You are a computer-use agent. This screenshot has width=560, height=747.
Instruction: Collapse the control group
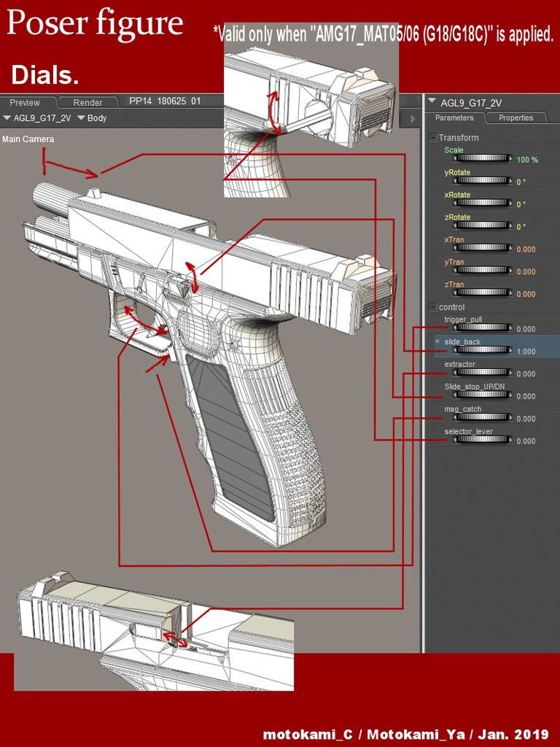pyautogui.click(x=432, y=307)
